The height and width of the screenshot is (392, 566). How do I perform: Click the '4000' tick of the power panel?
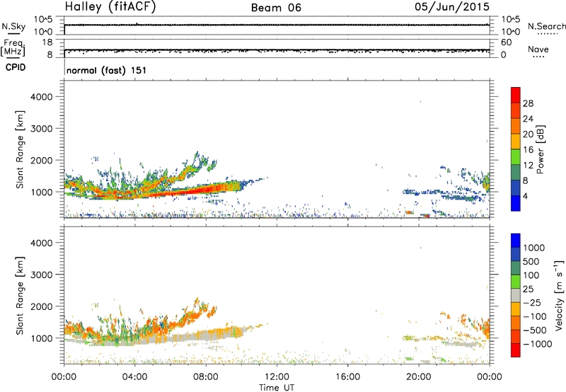click(x=41, y=97)
